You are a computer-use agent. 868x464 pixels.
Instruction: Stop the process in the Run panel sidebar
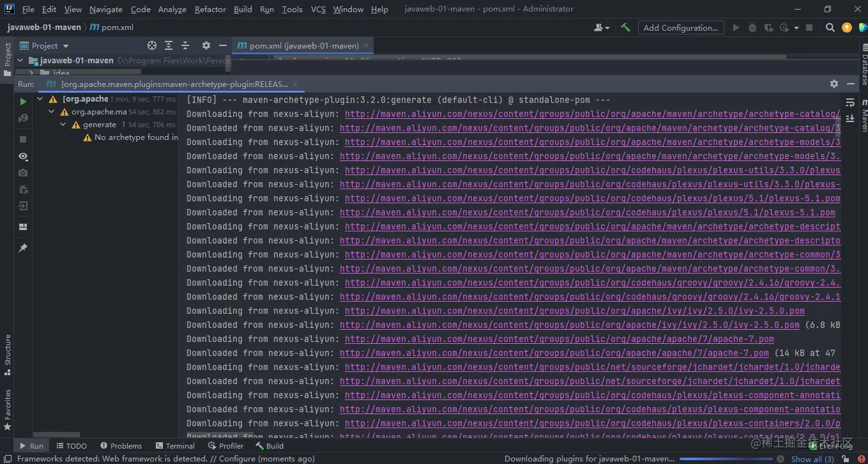[23, 139]
